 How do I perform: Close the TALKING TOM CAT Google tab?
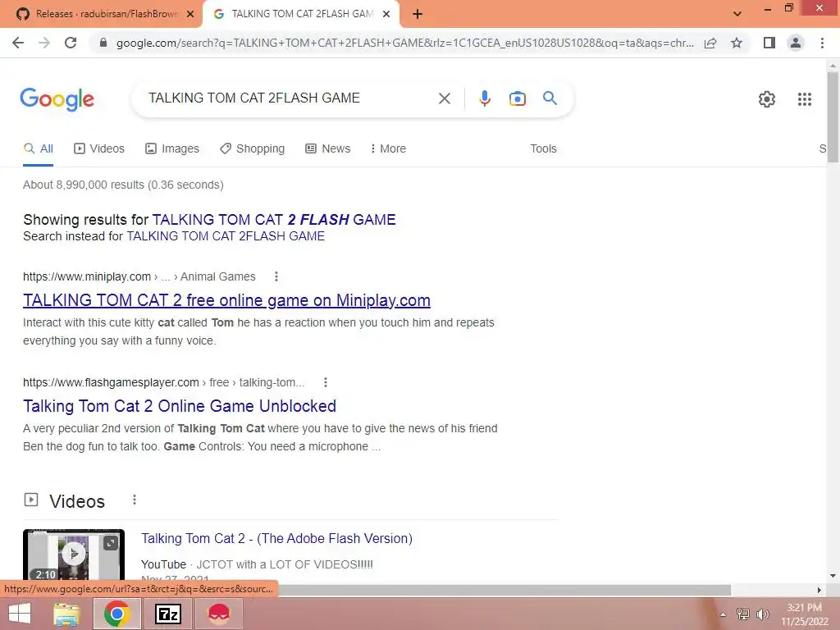(386, 15)
